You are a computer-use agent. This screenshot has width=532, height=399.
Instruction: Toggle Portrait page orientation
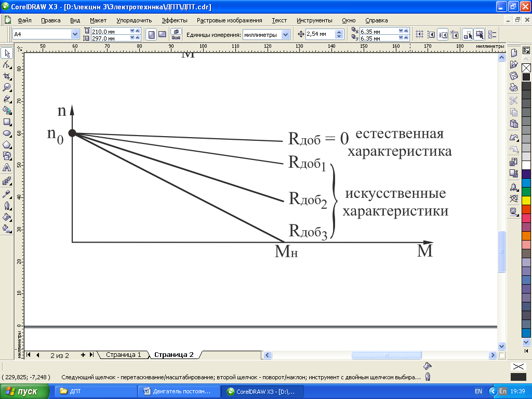coord(151,34)
